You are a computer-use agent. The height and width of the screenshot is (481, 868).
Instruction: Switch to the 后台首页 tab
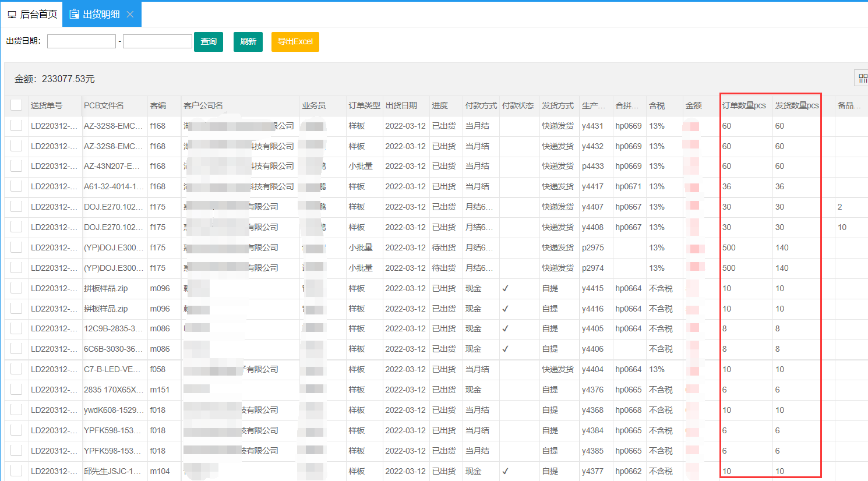(33, 15)
